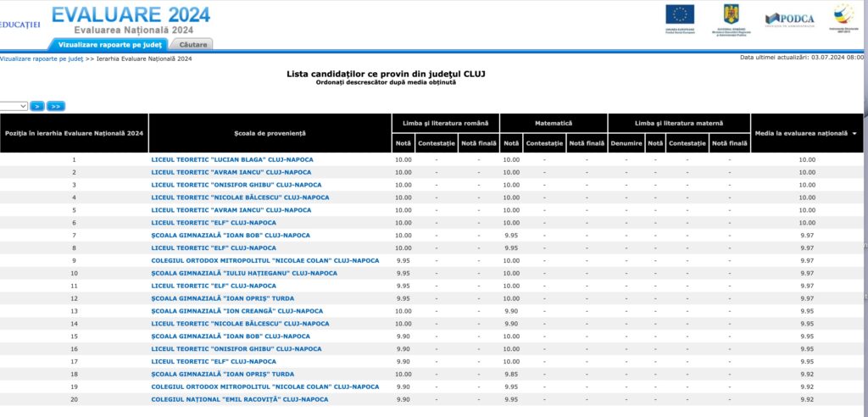The width and height of the screenshot is (868, 417).
Task: Click the Instrumente Structurale logo
Action: [x=843, y=15]
